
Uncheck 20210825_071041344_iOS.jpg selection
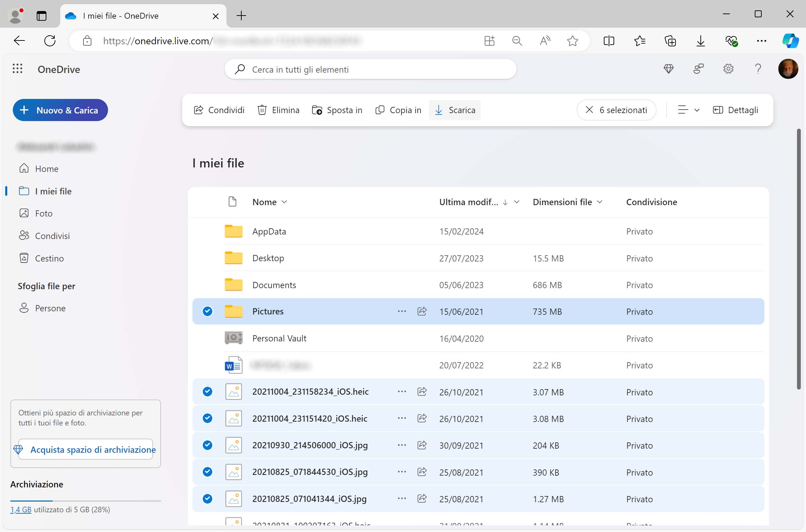click(207, 498)
